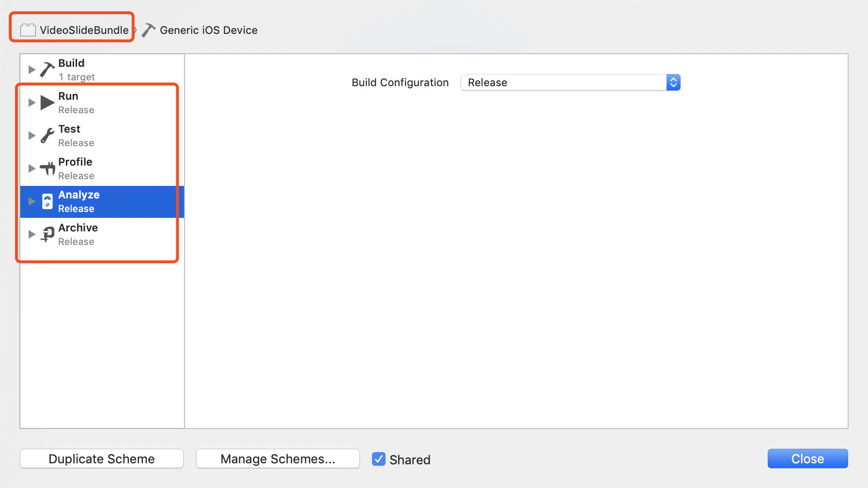Expand the Run action disclosure triangle
This screenshot has height=488, width=868.
point(32,103)
